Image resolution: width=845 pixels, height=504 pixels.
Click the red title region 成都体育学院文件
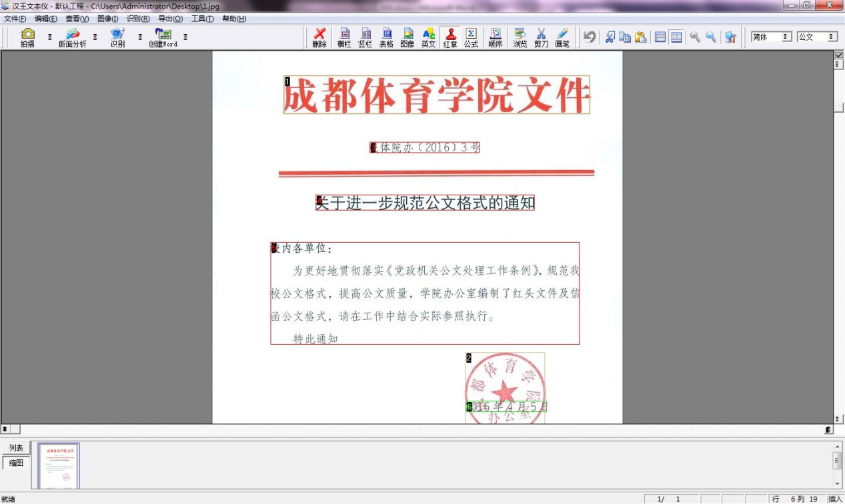pyautogui.click(x=437, y=95)
